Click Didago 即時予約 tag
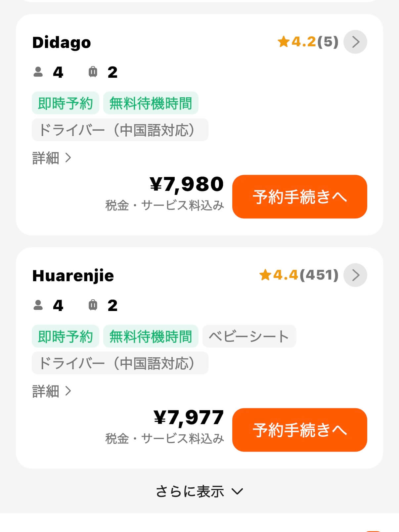 point(66,103)
